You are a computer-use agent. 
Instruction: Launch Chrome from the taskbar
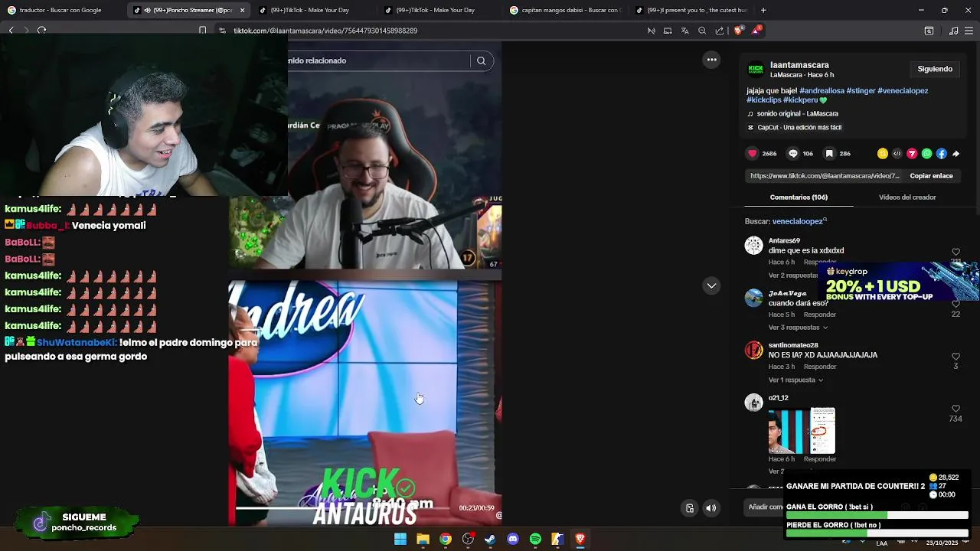tap(446, 540)
